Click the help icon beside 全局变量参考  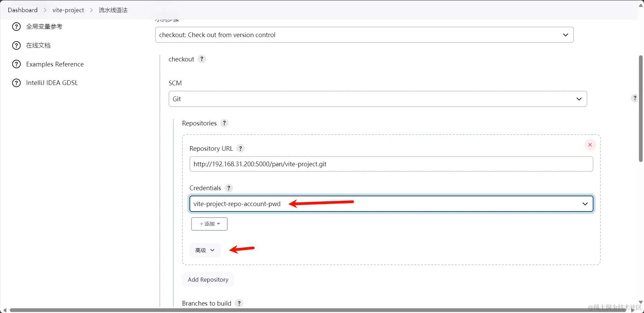pyautogui.click(x=16, y=27)
